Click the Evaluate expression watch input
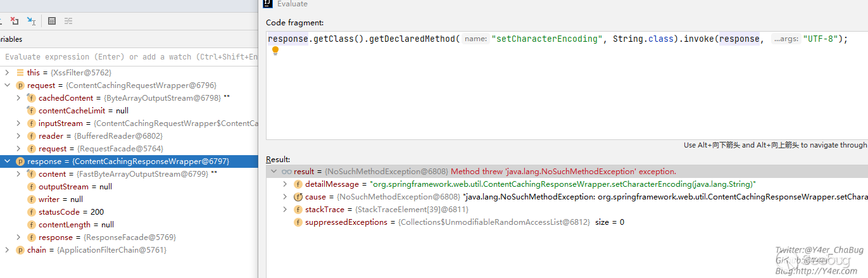868x278 pixels. pos(129,57)
